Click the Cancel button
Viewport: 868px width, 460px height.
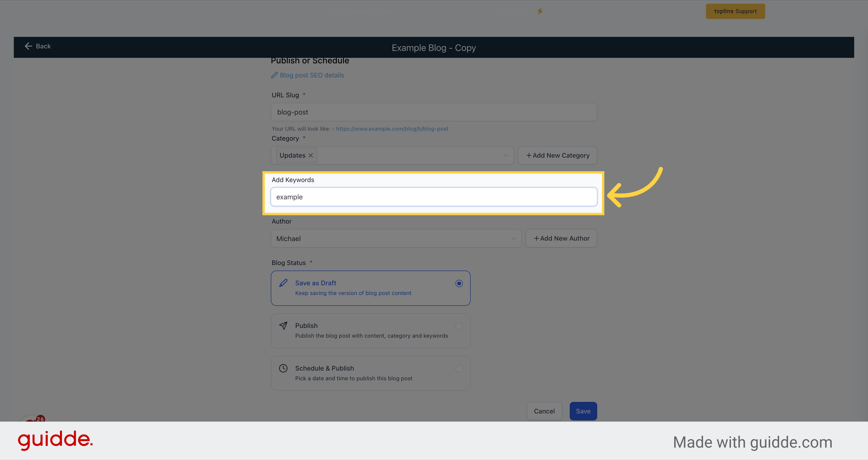544,411
